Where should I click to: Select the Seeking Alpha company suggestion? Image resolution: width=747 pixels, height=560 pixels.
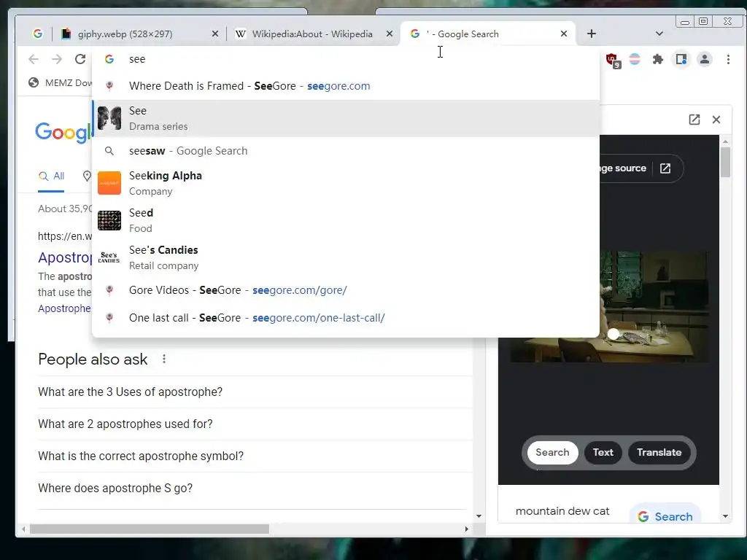click(x=345, y=183)
